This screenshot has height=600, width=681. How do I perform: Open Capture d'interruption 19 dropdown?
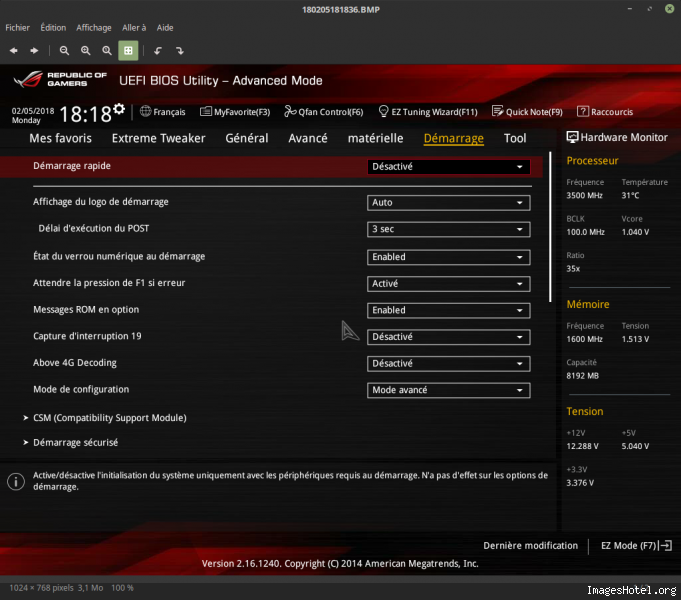coord(448,337)
